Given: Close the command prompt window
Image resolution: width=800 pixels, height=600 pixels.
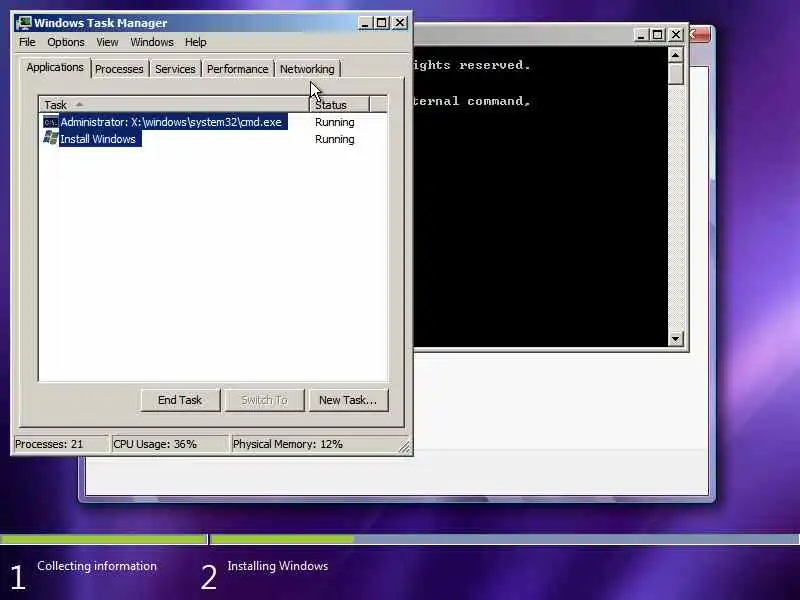Looking at the screenshot, I should pos(676,35).
